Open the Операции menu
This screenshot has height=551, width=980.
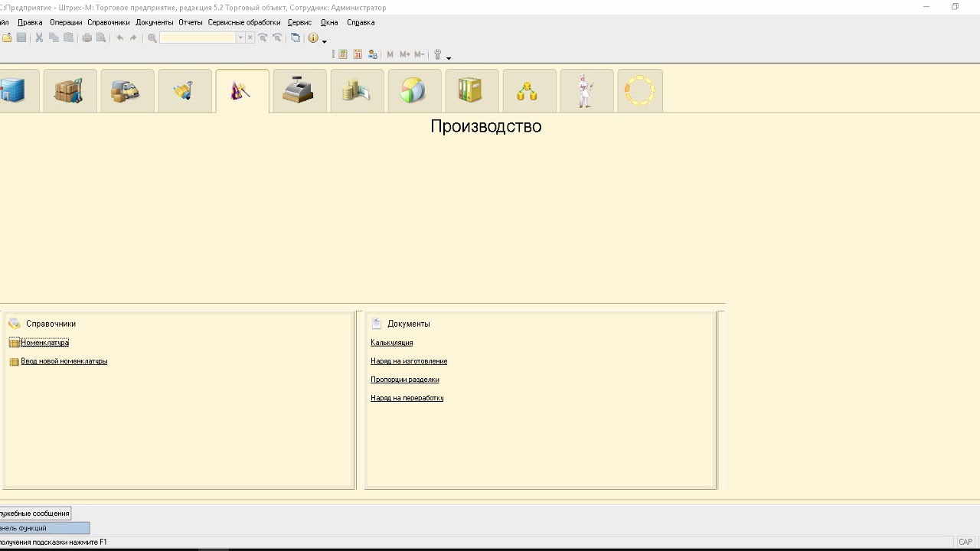tap(66, 22)
